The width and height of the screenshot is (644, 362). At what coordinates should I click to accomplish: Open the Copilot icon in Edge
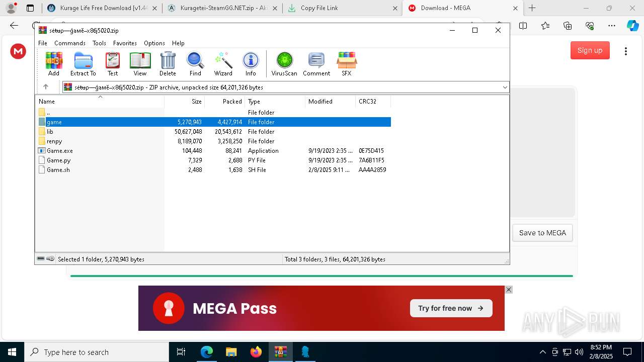coord(633,26)
